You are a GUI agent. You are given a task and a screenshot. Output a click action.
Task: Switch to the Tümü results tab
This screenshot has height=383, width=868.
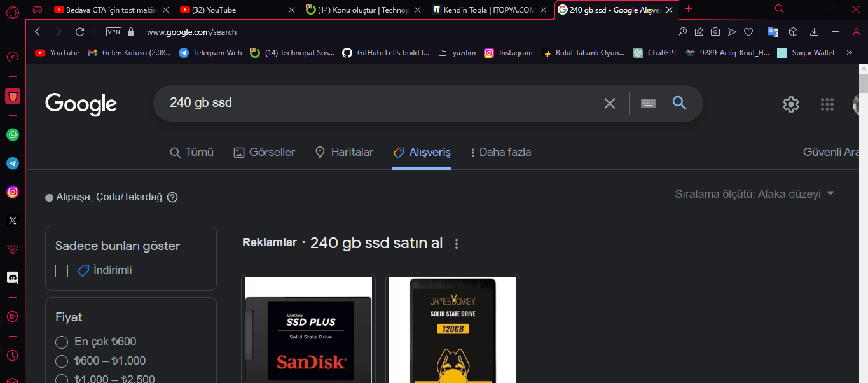point(192,153)
